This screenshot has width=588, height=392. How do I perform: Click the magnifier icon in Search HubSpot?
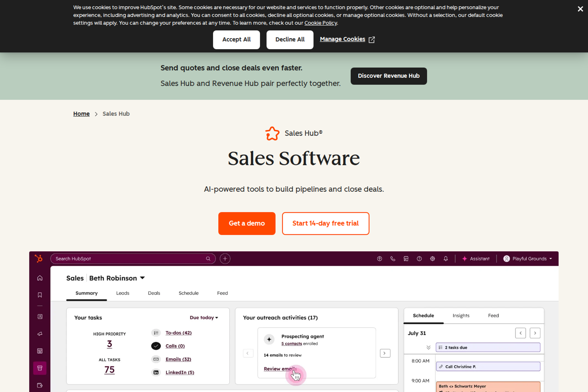tap(208, 259)
